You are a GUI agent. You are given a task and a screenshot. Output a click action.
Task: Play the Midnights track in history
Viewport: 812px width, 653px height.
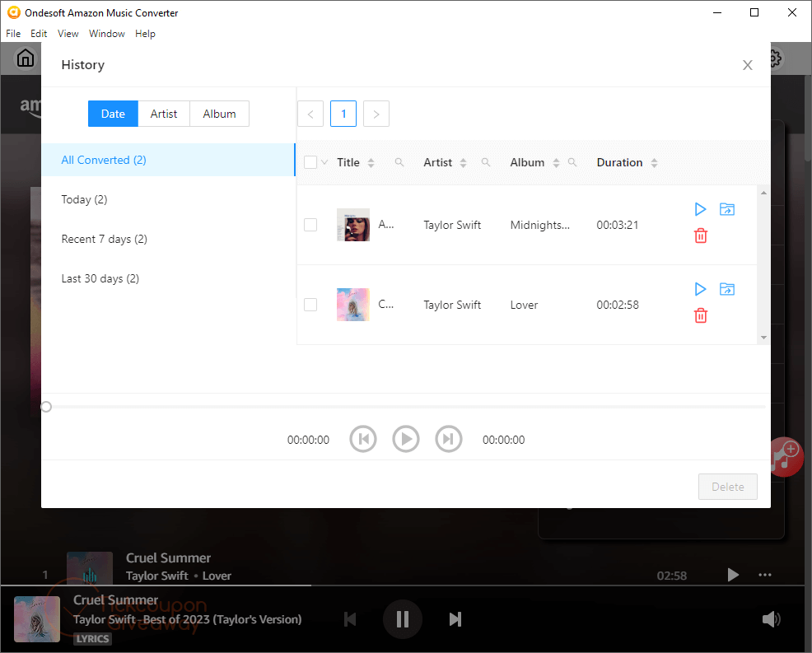(x=700, y=209)
